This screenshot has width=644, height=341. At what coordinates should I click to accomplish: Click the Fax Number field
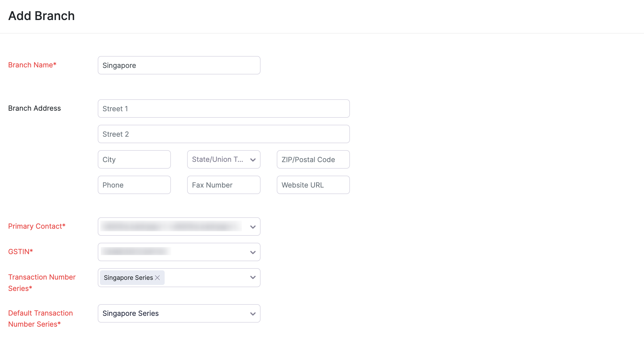(223, 185)
